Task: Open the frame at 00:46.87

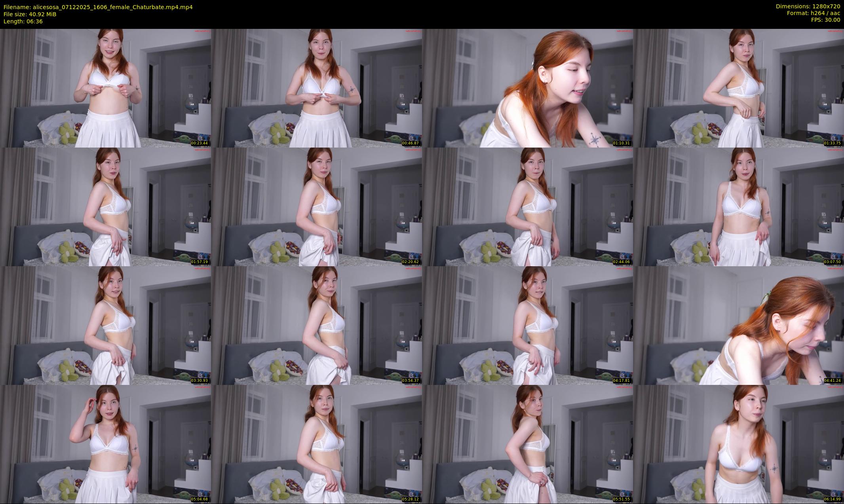Action: pyautogui.click(x=316, y=88)
